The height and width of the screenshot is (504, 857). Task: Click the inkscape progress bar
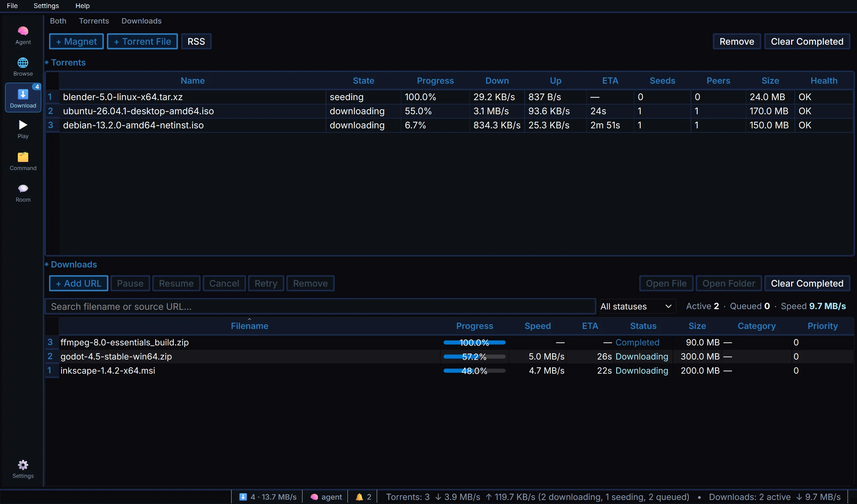pos(474,371)
